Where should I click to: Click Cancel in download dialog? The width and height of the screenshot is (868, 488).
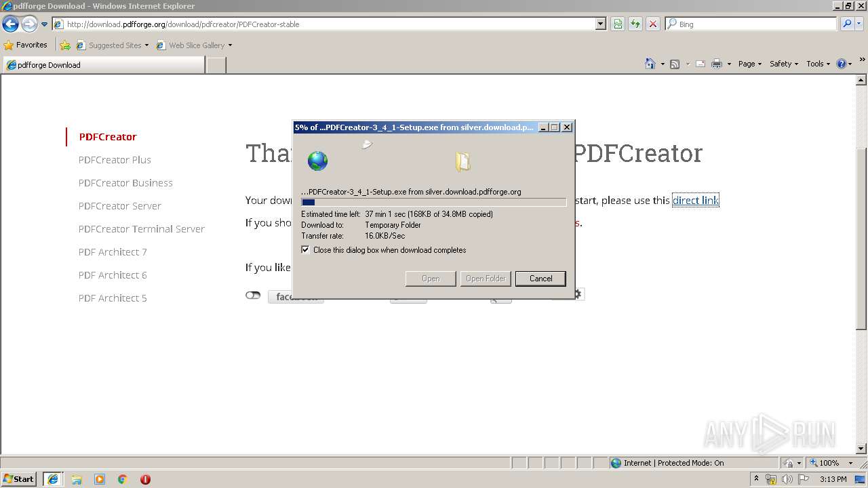(x=540, y=279)
